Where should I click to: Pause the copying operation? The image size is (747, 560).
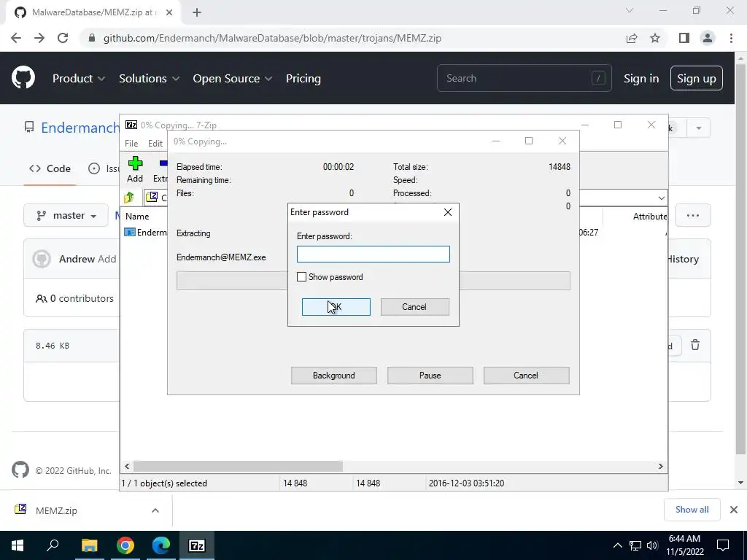click(x=430, y=376)
